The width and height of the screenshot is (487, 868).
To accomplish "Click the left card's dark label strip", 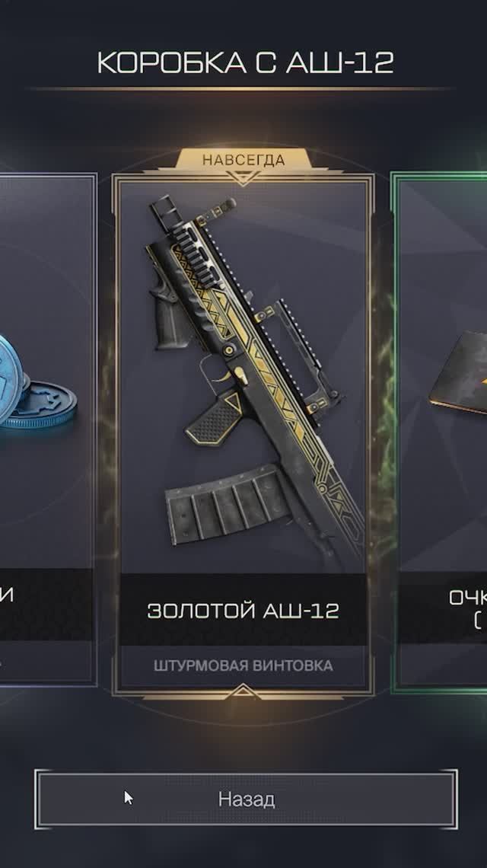I will [46, 604].
